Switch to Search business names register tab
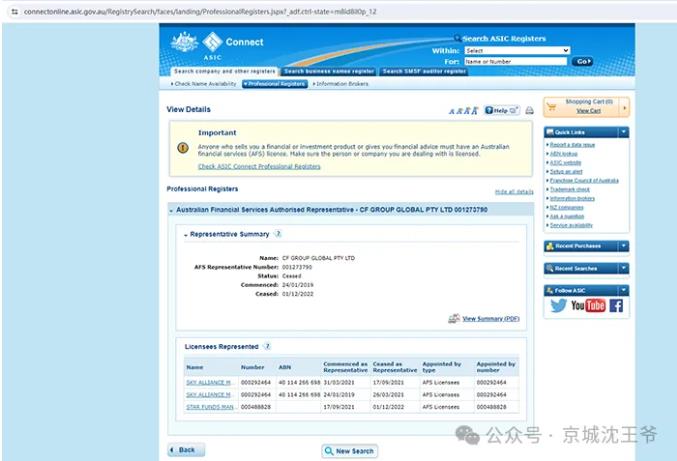 click(x=328, y=72)
